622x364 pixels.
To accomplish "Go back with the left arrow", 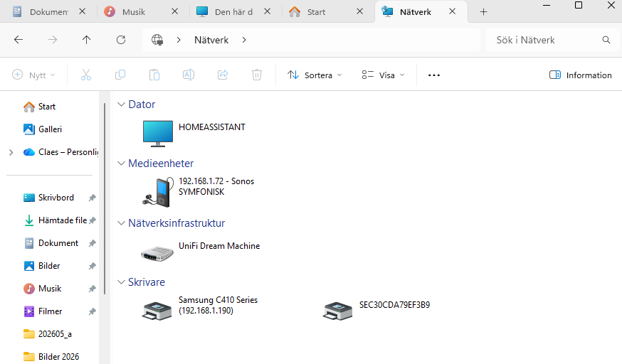I will 19,40.
